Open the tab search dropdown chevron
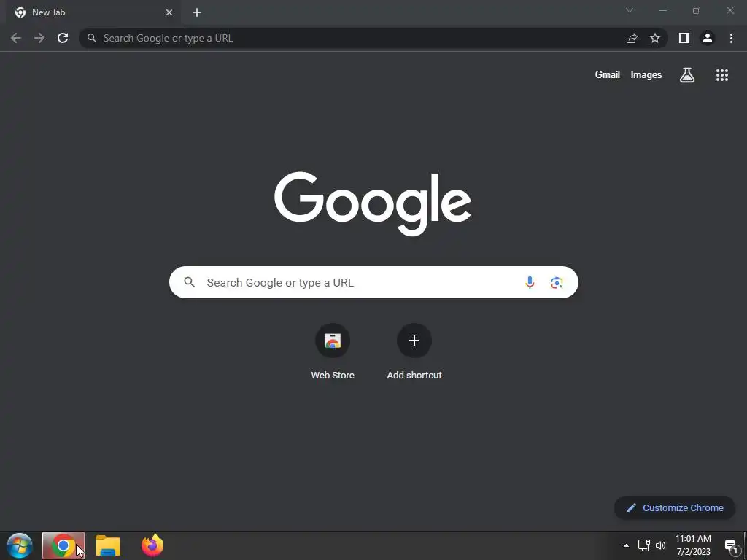 630,10
